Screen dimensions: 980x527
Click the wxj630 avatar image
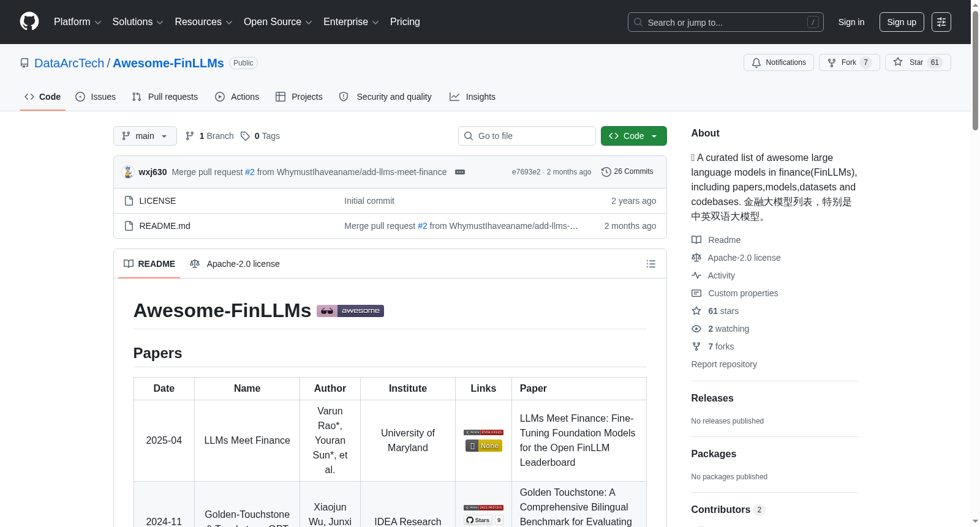128,172
